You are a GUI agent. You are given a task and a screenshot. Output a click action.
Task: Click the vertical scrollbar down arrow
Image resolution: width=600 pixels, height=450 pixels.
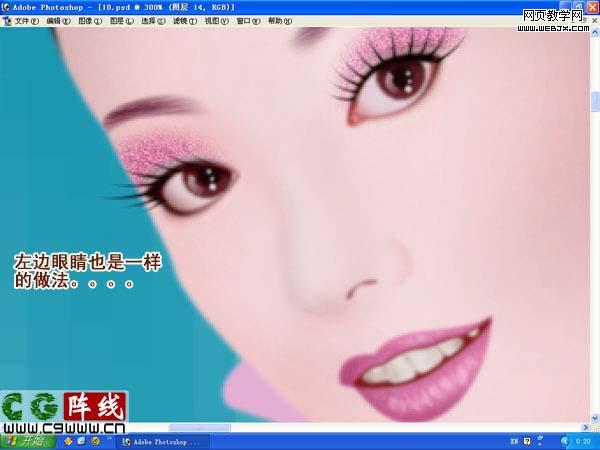[x=595, y=418]
